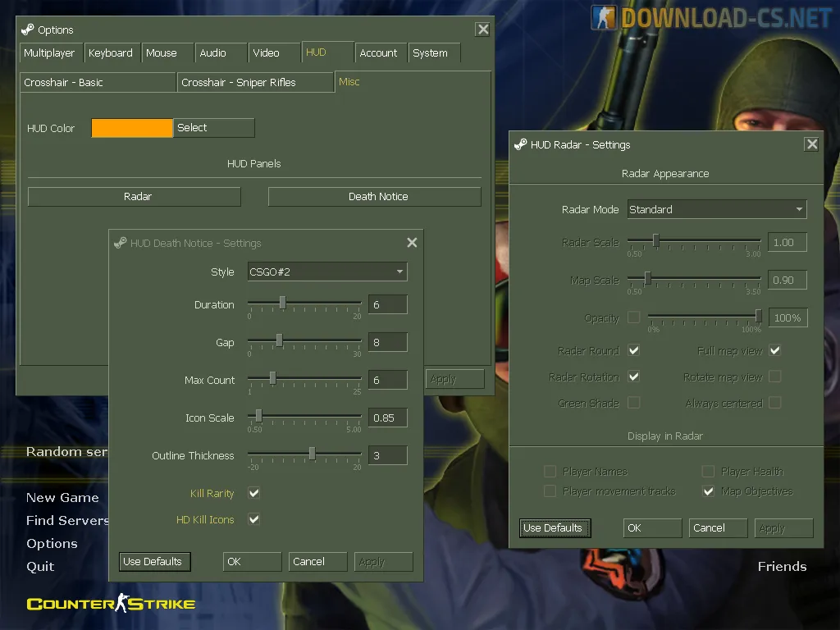The width and height of the screenshot is (840, 630).
Task: Open the Account tab
Action: point(381,53)
